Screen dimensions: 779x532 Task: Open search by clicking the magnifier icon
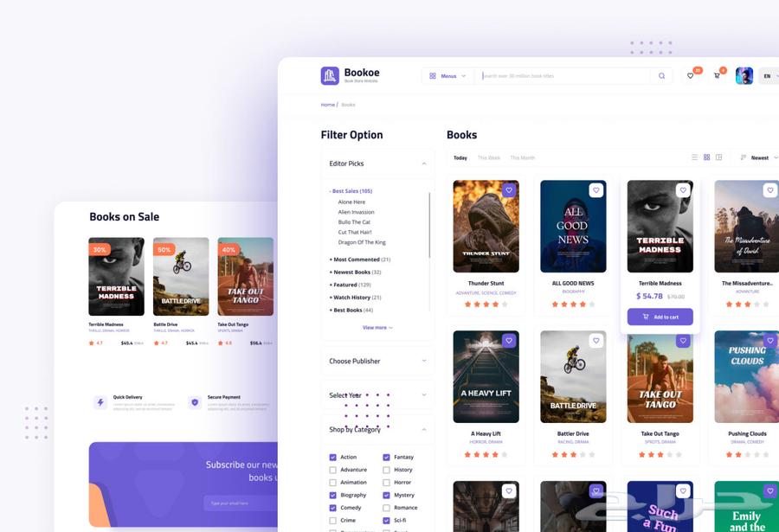coord(662,75)
